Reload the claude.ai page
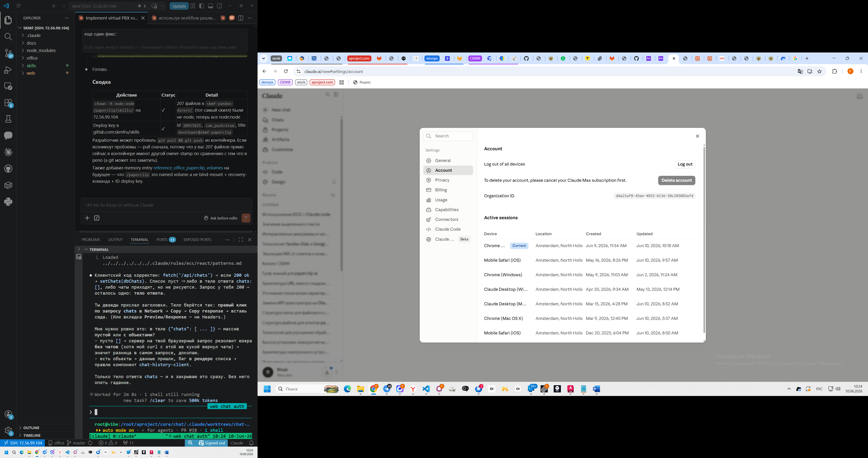This screenshot has height=458, width=868. tap(286, 72)
